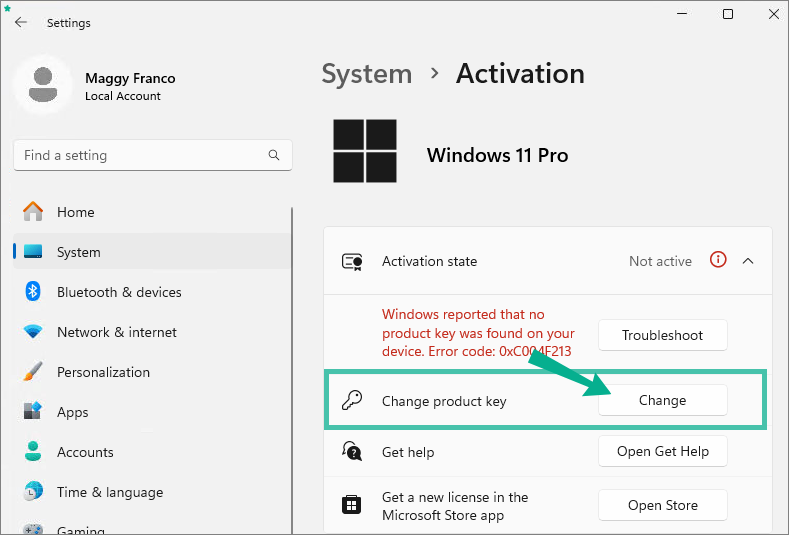Screen dimensions: 789x535
Task: Click the Not active status text
Action: 660,261
